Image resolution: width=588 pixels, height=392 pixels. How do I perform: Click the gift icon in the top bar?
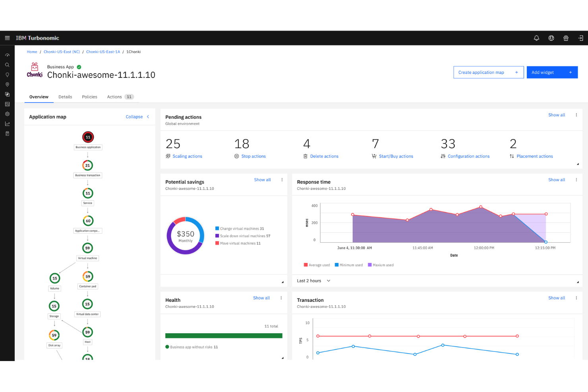(x=566, y=38)
